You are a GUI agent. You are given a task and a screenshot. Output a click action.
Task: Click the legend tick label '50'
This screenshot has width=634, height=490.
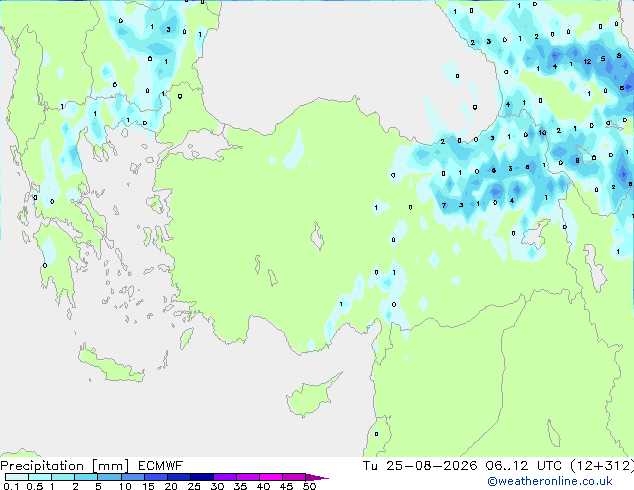pyautogui.click(x=309, y=486)
